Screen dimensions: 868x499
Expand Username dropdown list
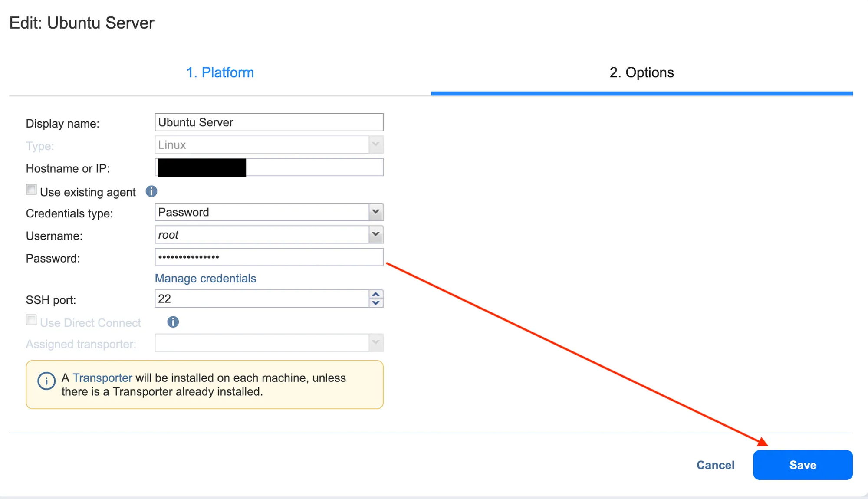(376, 234)
